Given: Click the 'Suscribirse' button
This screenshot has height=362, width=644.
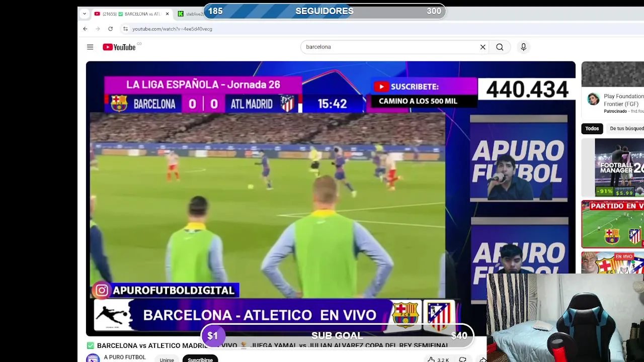Looking at the screenshot, I should 200,359.
